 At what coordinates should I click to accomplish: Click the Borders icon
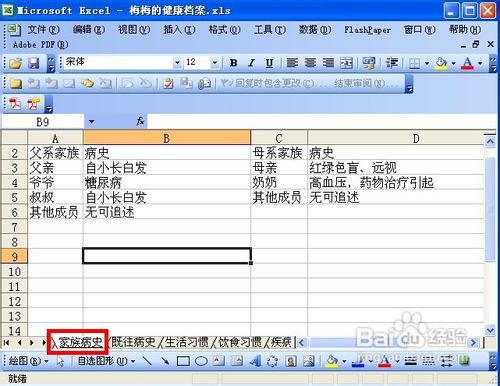coord(414,63)
